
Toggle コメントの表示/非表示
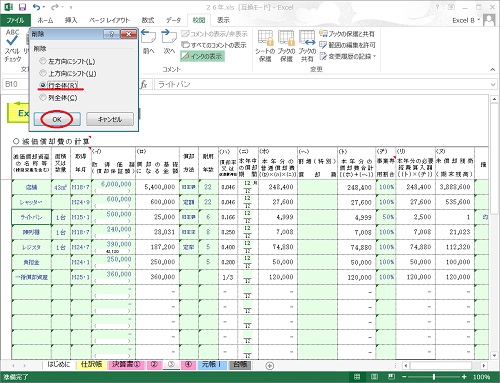[x=214, y=34]
